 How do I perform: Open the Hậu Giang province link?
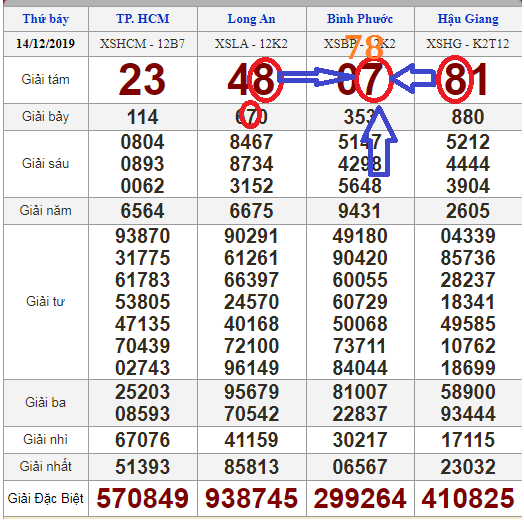pos(468,19)
